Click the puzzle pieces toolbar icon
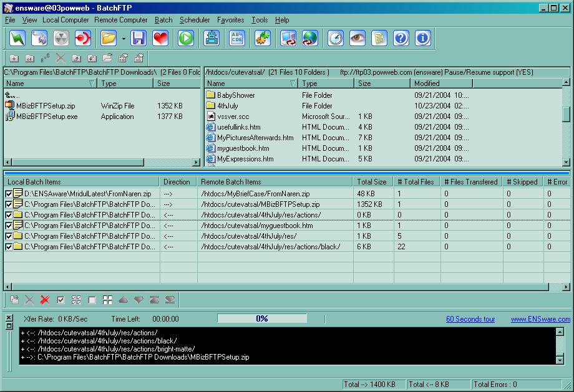This screenshot has height=392, width=574. pyautogui.click(x=263, y=38)
